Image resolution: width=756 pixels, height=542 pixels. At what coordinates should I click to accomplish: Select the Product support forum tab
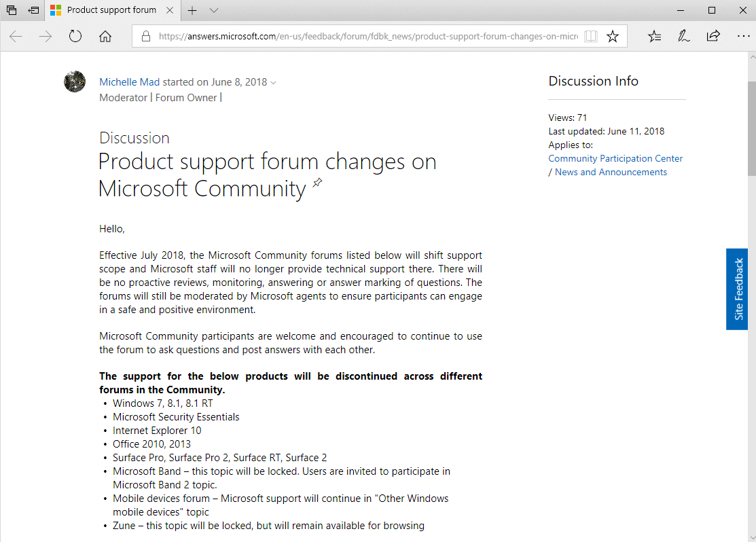point(111,10)
